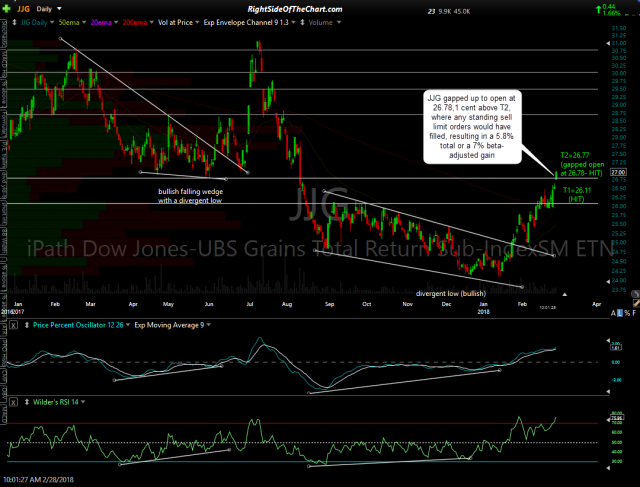Viewport: 640px width, 487px height.
Task: Expand the Exp Moving Average 9 dropdown arrow
Action: tap(209, 325)
